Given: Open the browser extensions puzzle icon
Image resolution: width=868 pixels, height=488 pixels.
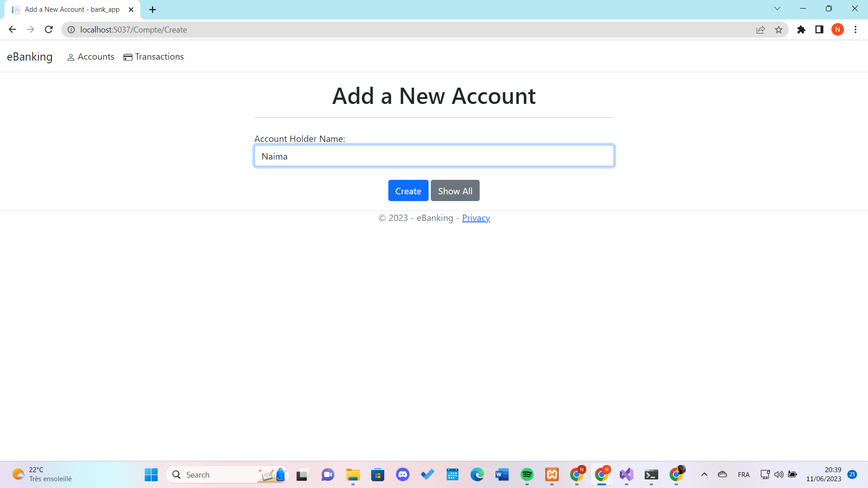Looking at the screenshot, I should point(801,30).
